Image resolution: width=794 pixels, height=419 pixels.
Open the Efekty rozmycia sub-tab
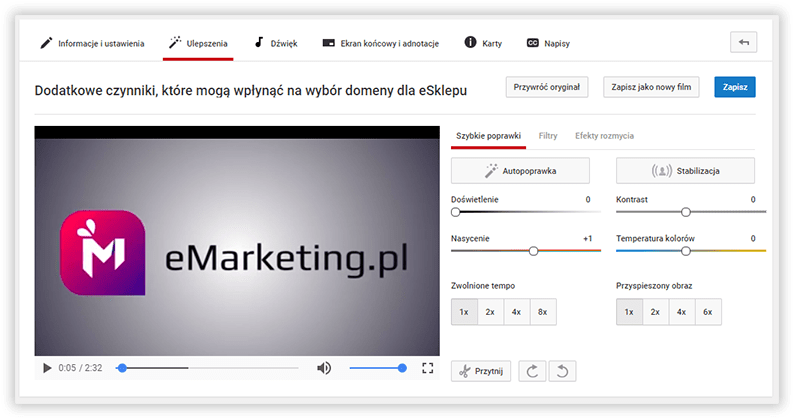point(604,136)
